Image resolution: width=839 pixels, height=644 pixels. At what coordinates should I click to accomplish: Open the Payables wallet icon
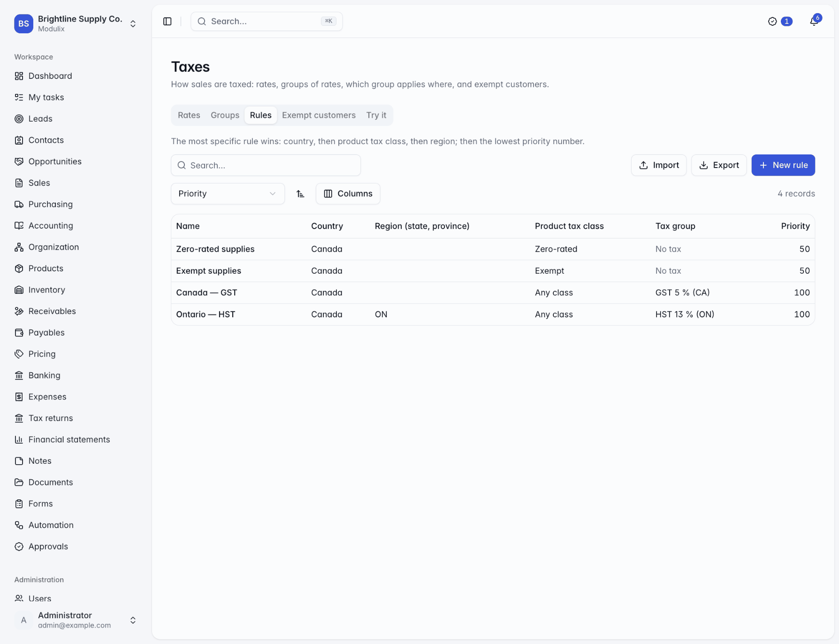click(19, 332)
